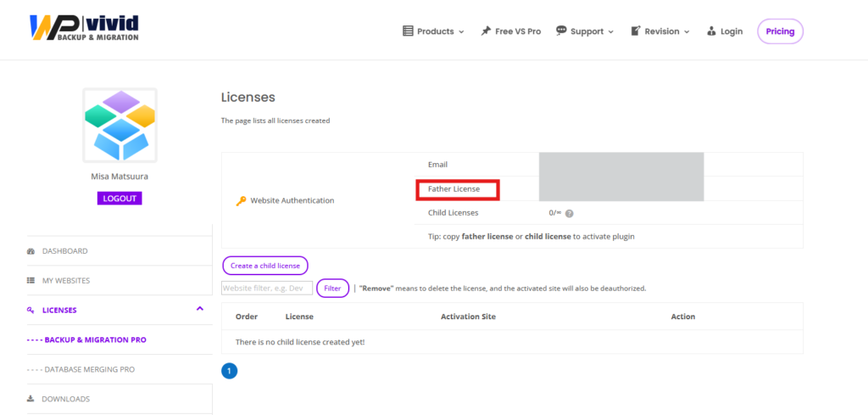Click the key icon next to Website Authentication

(241, 201)
